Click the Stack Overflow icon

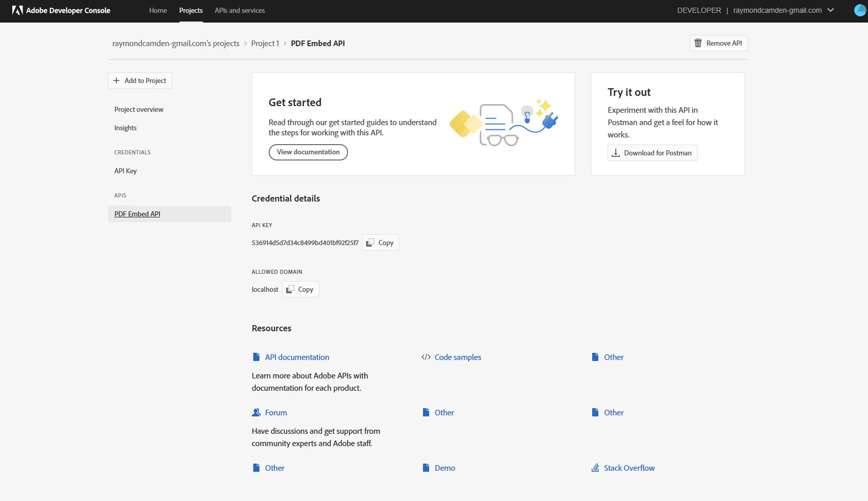(595, 468)
